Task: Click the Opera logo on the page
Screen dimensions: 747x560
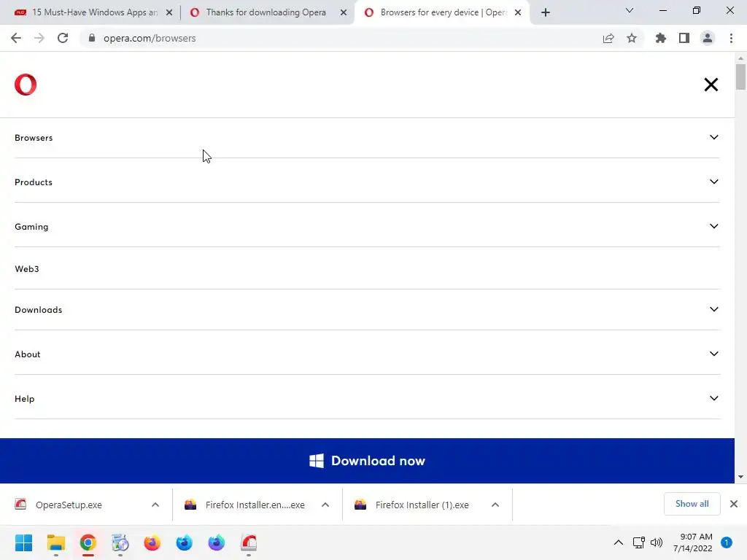Action: click(26, 85)
